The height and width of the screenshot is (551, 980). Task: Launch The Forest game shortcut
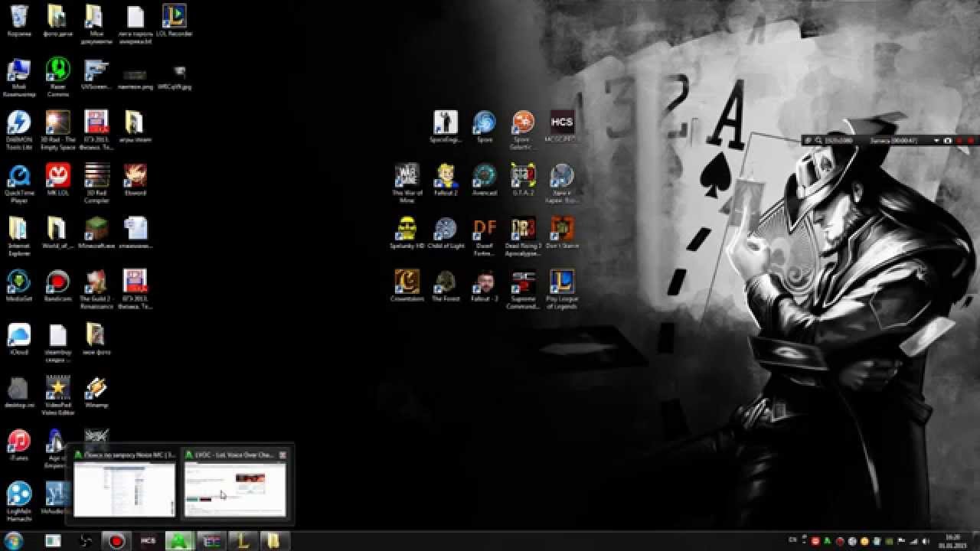(446, 285)
